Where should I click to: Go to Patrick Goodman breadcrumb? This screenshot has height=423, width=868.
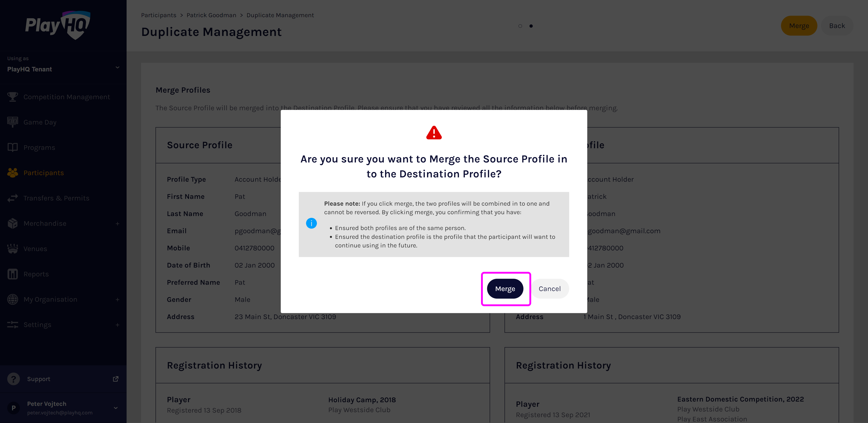coord(211,15)
